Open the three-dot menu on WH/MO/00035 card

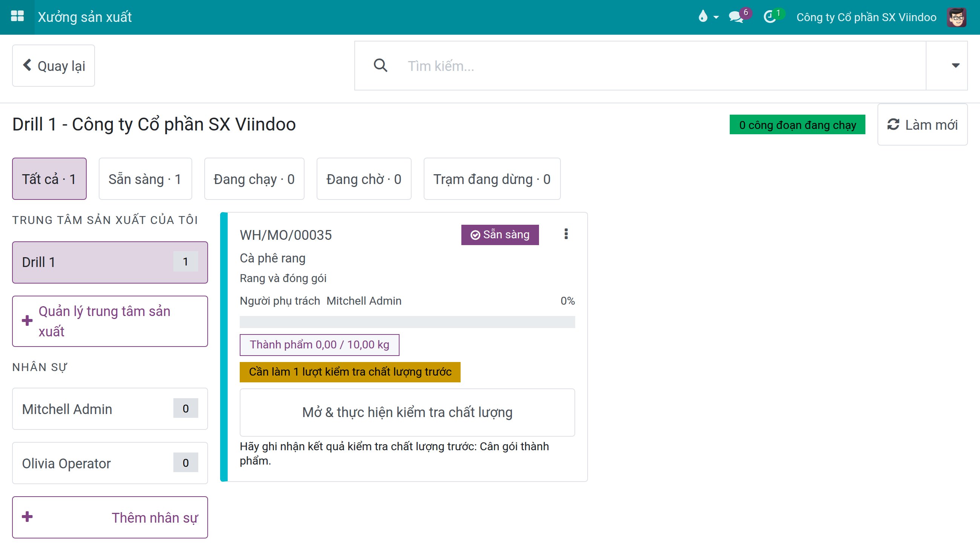(566, 234)
